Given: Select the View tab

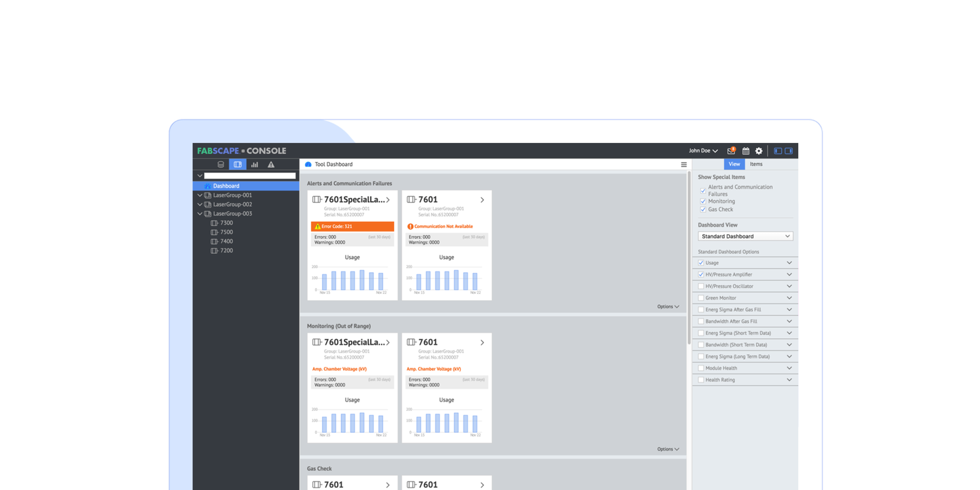Looking at the screenshot, I should (734, 164).
